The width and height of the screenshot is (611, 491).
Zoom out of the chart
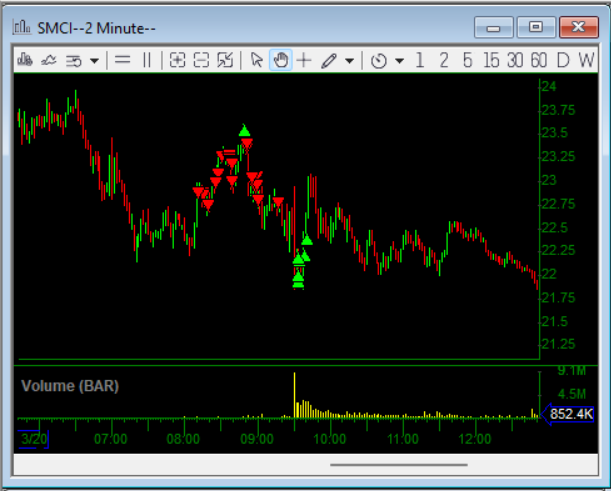pyautogui.click(x=201, y=60)
